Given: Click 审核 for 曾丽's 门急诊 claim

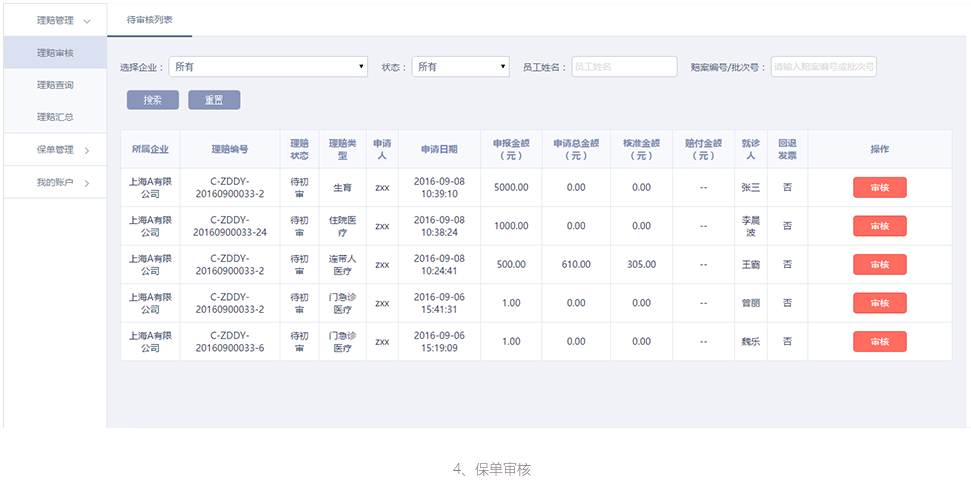Looking at the screenshot, I should tap(879, 303).
